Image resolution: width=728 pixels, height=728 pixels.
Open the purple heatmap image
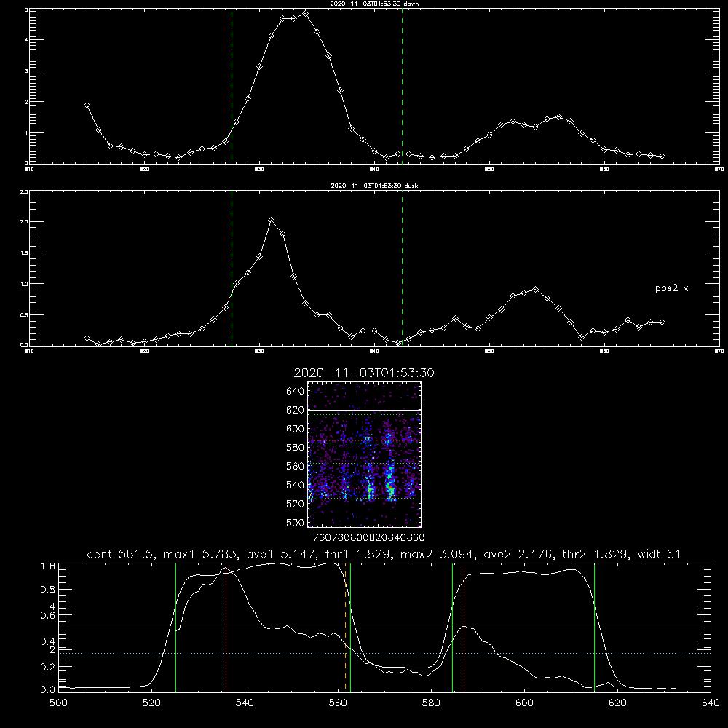click(x=365, y=454)
